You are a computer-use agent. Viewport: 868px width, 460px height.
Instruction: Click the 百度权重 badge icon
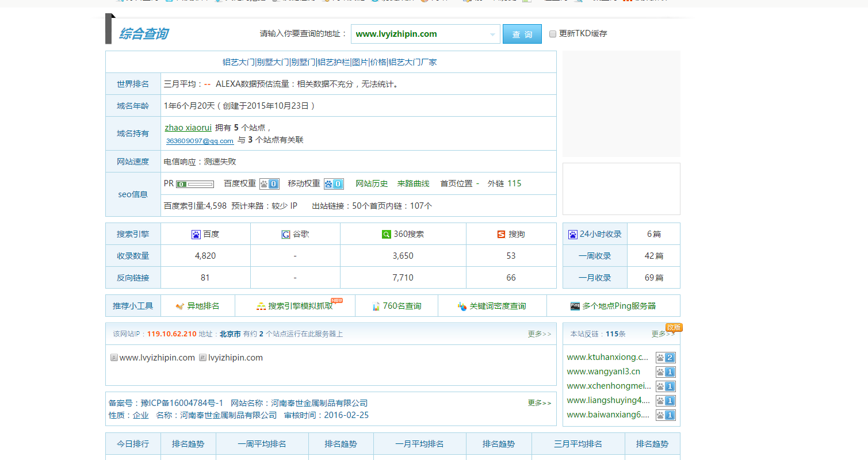(269, 183)
